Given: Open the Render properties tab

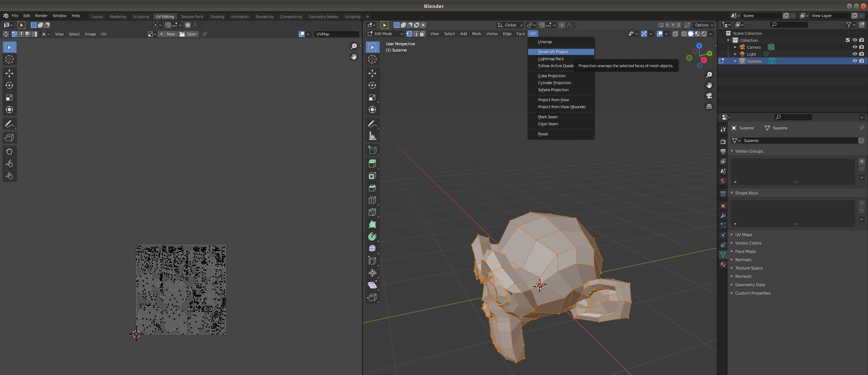Looking at the screenshot, I should pos(723,142).
